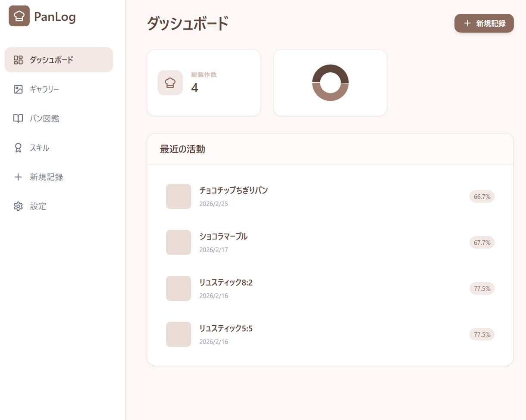Open the パン図鑑 section

coord(59,118)
